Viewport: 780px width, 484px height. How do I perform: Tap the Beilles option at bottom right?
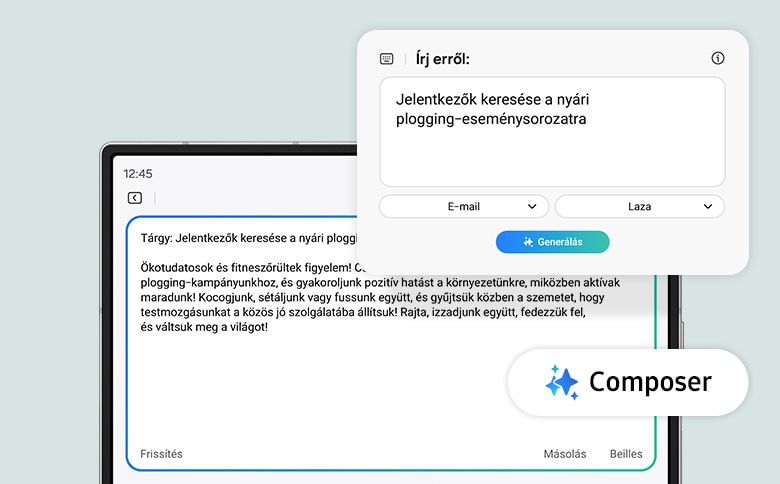(x=626, y=454)
